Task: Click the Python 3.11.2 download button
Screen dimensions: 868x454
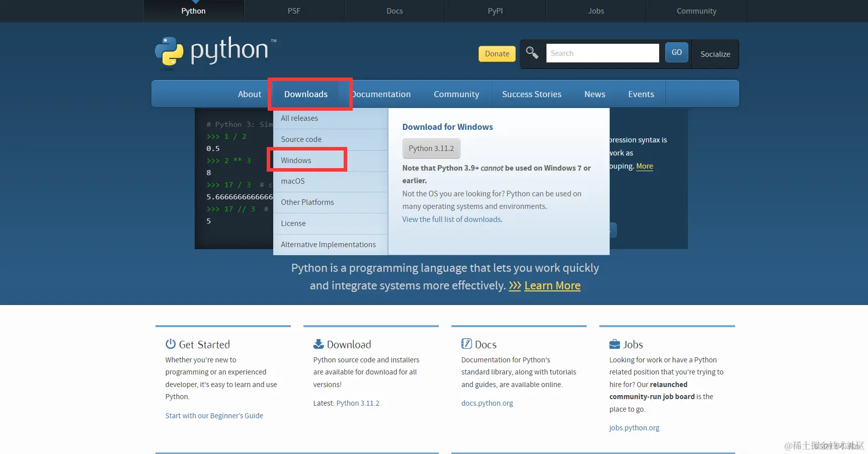Action: pyautogui.click(x=431, y=148)
